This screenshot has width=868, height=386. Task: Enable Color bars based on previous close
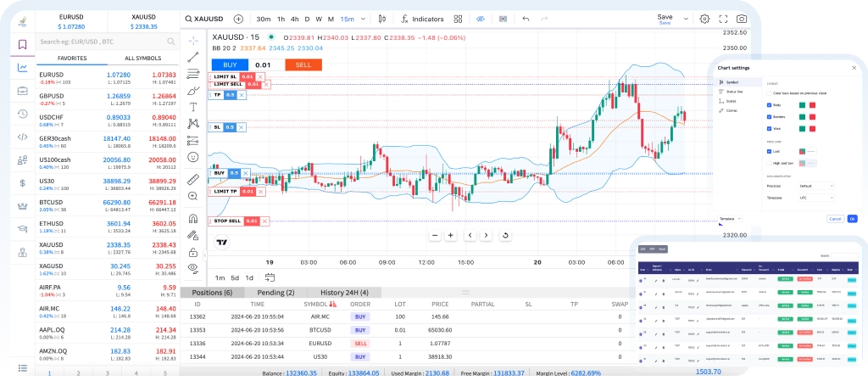point(769,93)
